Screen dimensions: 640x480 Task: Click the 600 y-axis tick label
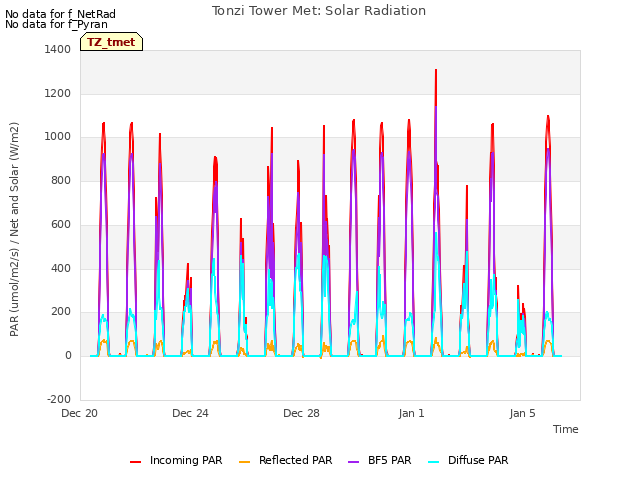[x=61, y=224]
